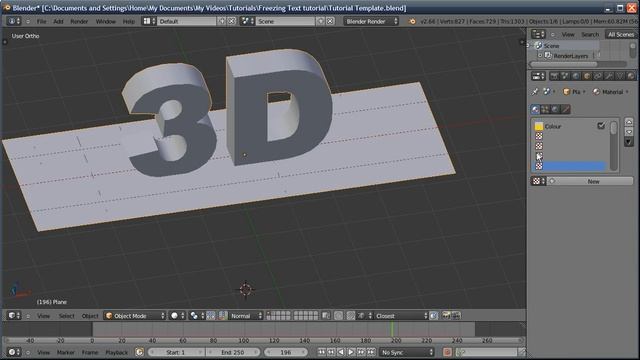640x360 pixels.
Task: Open the properties editor type selector
Action: point(538,76)
